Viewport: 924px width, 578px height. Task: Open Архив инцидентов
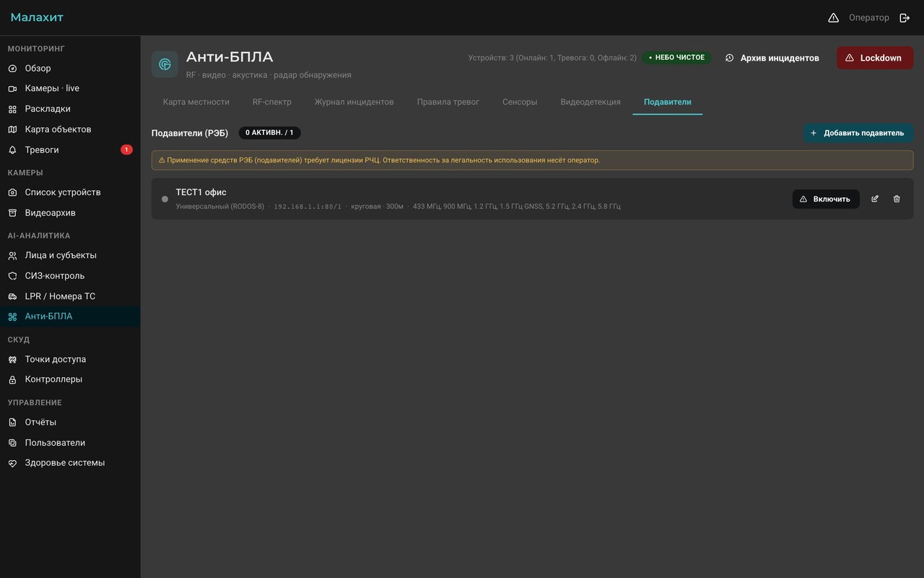[x=772, y=58]
